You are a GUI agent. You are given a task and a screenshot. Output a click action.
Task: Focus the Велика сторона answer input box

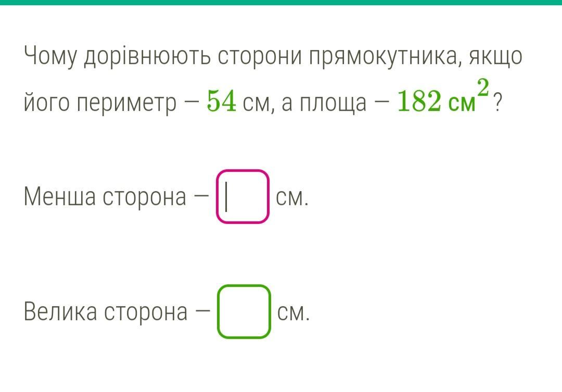point(244,311)
